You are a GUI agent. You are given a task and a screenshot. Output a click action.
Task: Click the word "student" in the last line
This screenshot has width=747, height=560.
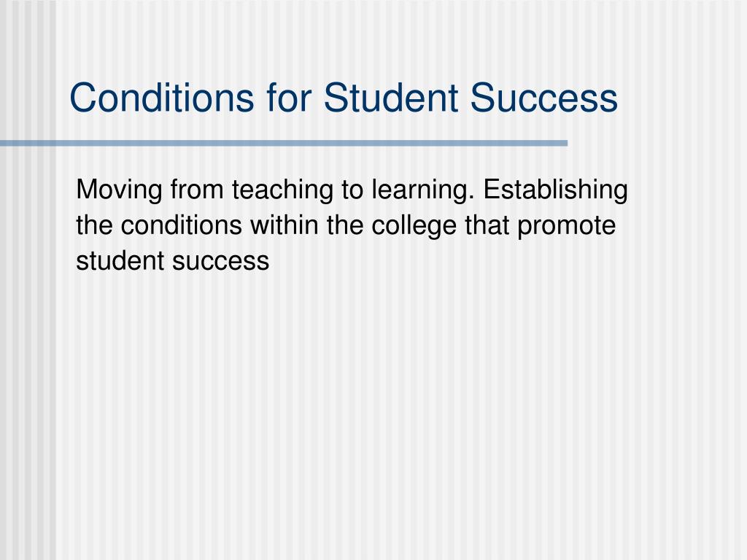tap(120, 261)
